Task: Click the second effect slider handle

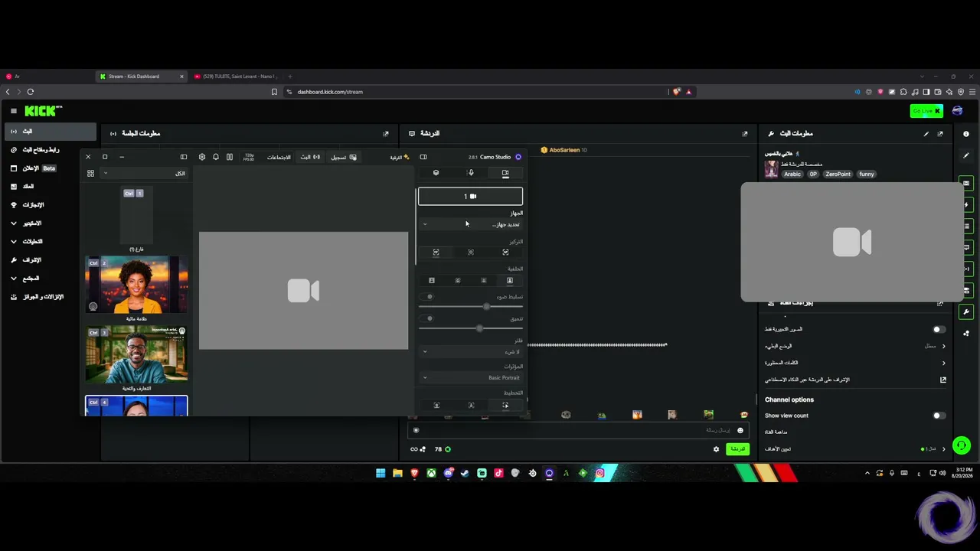Action: point(479,328)
